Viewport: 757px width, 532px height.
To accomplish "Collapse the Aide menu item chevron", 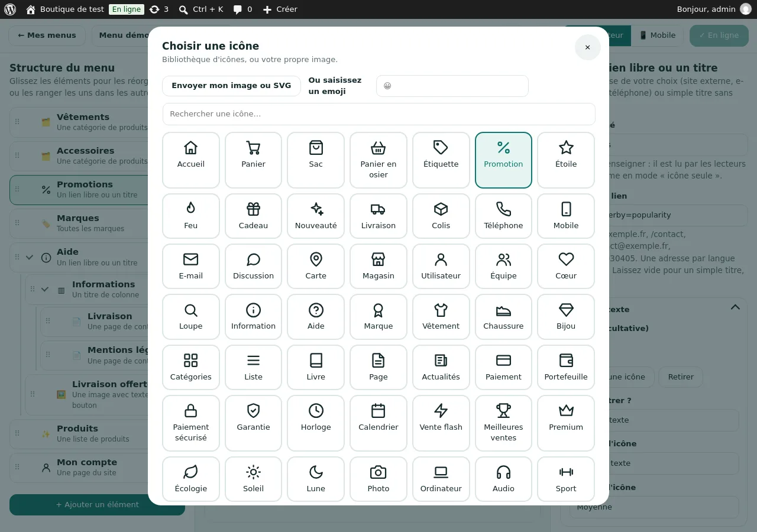I will 30,257.
